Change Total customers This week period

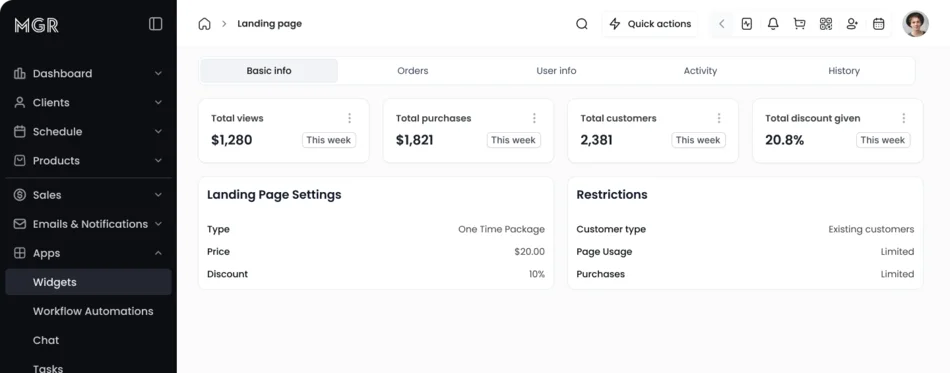pyautogui.click(x=699, y=140)
